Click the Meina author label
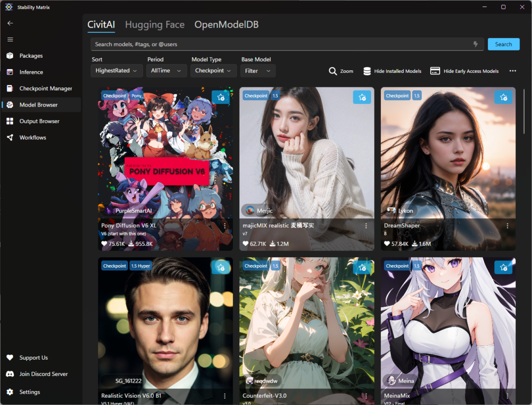Image resolution: width=532 pixels, height=405 pixels. [401, 381]
